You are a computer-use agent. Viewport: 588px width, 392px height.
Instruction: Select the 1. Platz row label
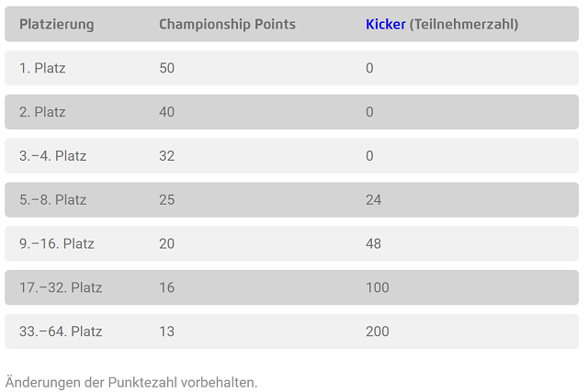coord(42,68)
